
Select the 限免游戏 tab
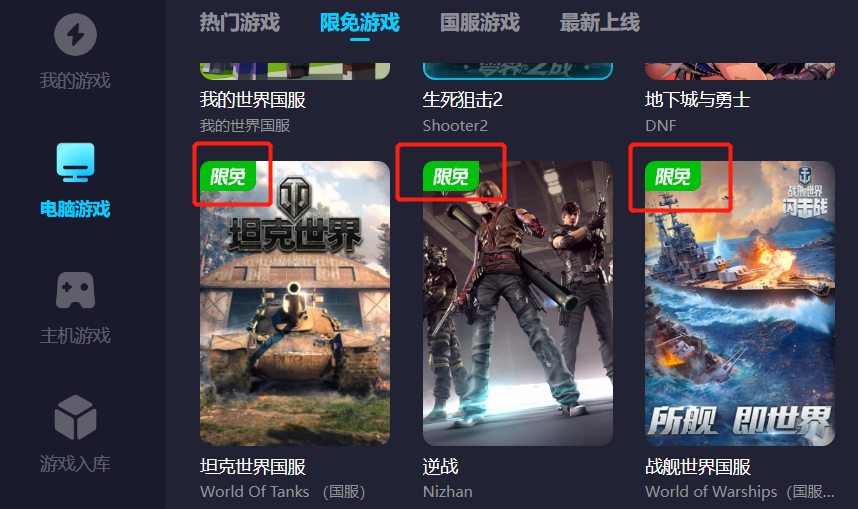[360, 23]
